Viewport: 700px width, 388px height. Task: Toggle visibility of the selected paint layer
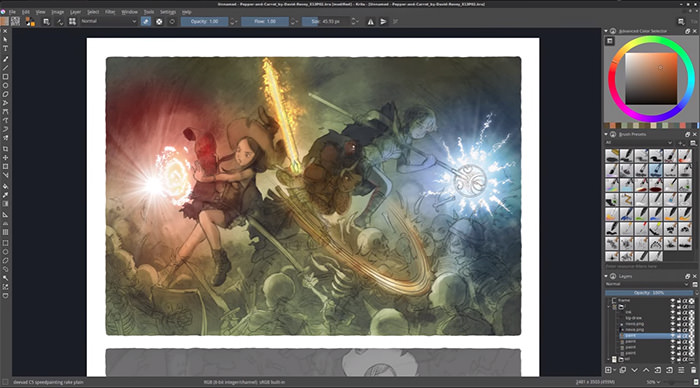[x=672, y=336]
